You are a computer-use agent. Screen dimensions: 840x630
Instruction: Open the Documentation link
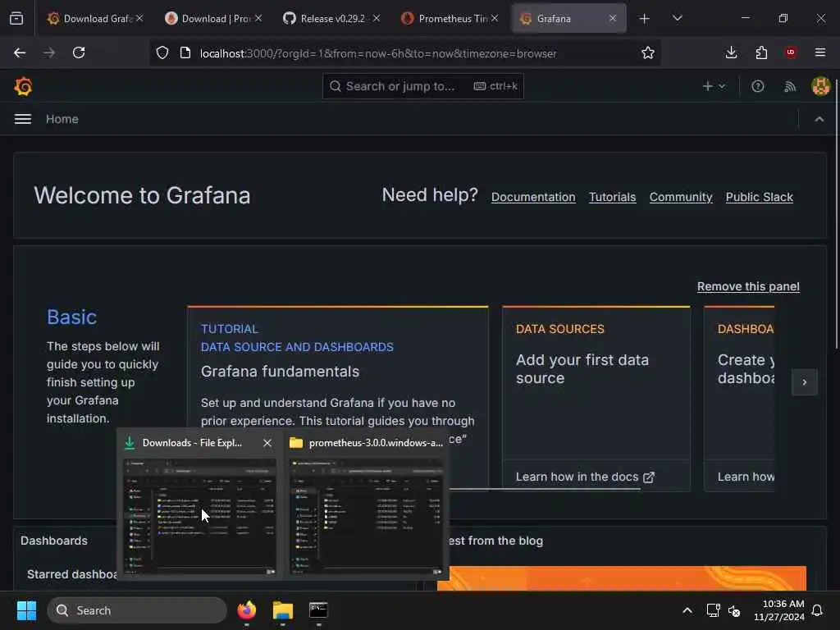tap(533, 197)
